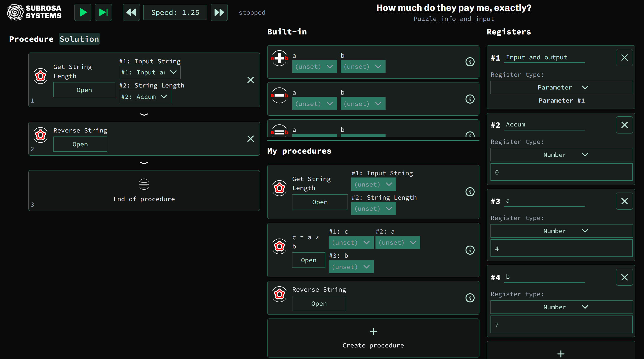Click the step-forward execution icon
This screenshot has width=644, height=359.
[x=103, y=12]
